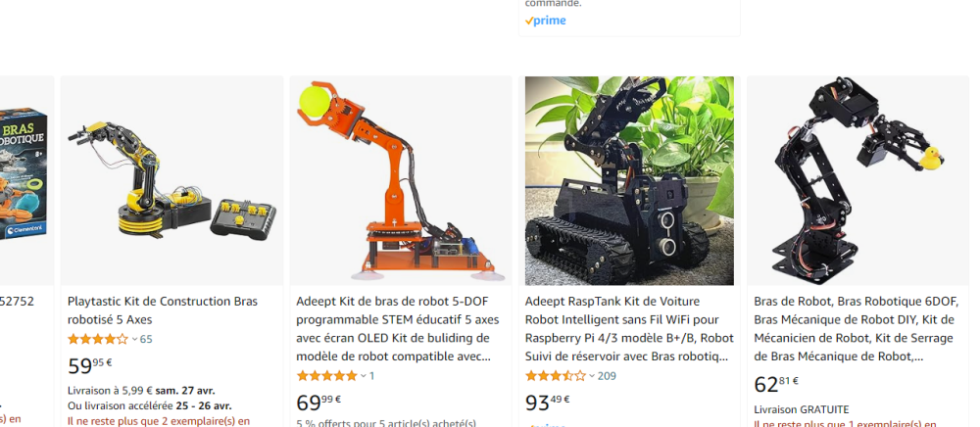Expand the Adeept 5-DOF rating chevron
Image resolution: width=980 pixels, height=427 pixels.
pos(364,376)
